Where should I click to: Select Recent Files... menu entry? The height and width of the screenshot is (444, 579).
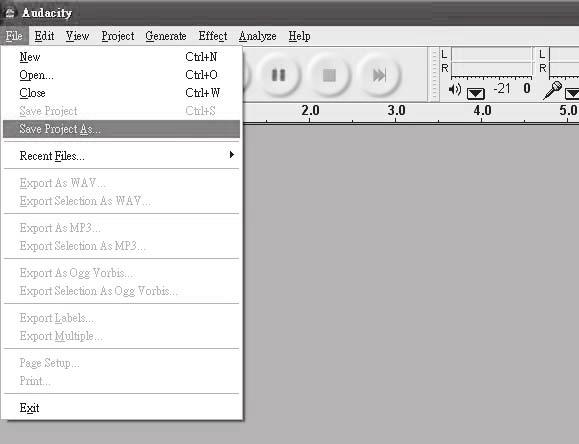[x=121, y=156]
